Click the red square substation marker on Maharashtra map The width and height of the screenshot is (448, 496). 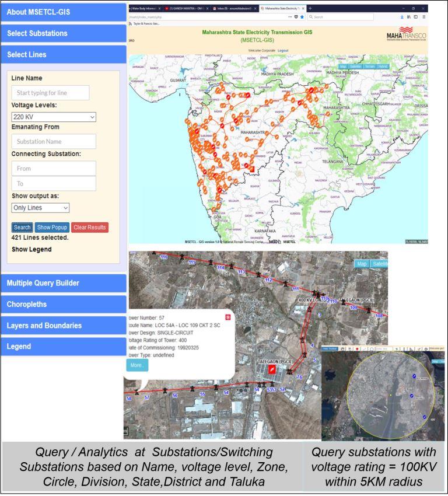(251, 169)
